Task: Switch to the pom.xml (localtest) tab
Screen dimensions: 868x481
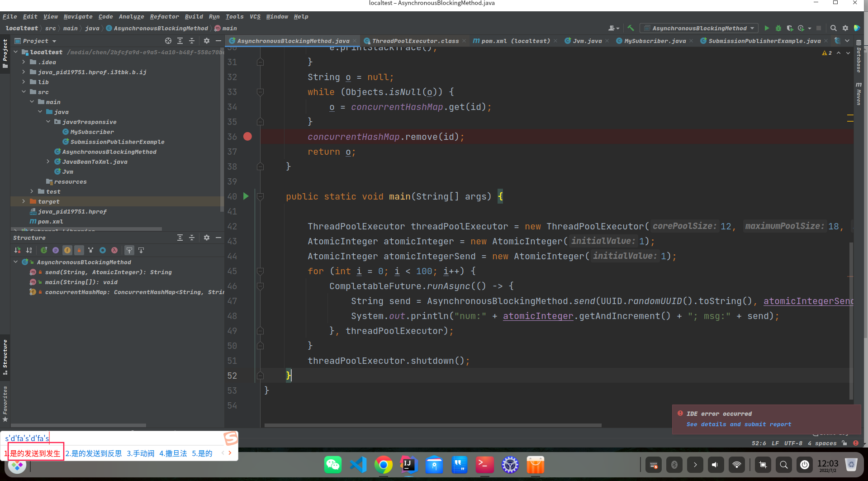Action: click(x=515, y=41)
